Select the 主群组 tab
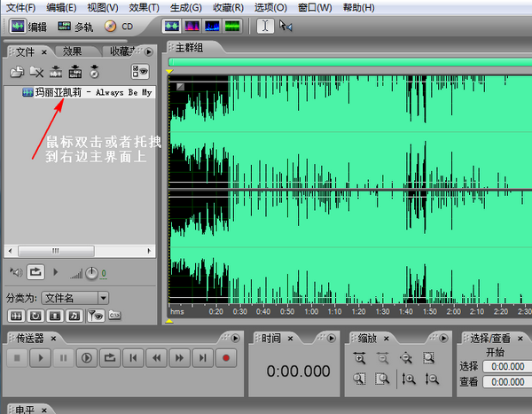Viewport: 532px width, 414px height. [x=190, y=48]
